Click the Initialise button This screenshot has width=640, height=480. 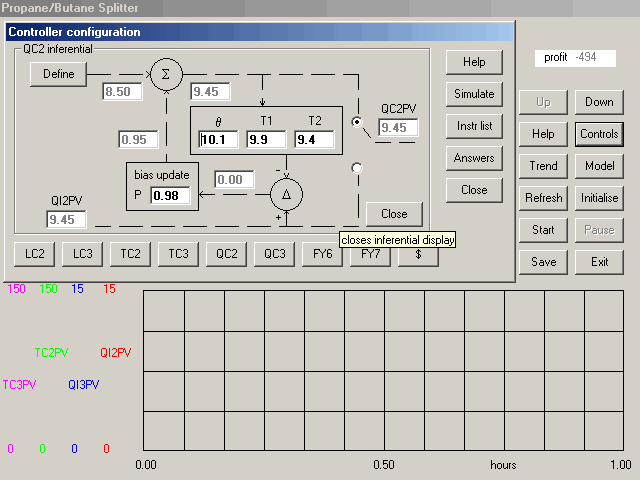(600, 198)
